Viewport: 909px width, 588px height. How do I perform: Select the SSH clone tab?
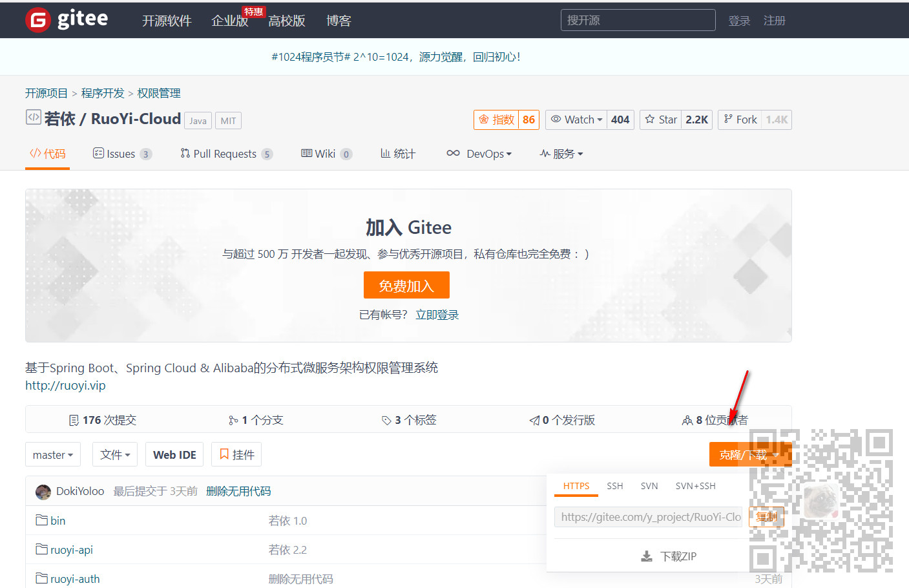coord(615,486)
